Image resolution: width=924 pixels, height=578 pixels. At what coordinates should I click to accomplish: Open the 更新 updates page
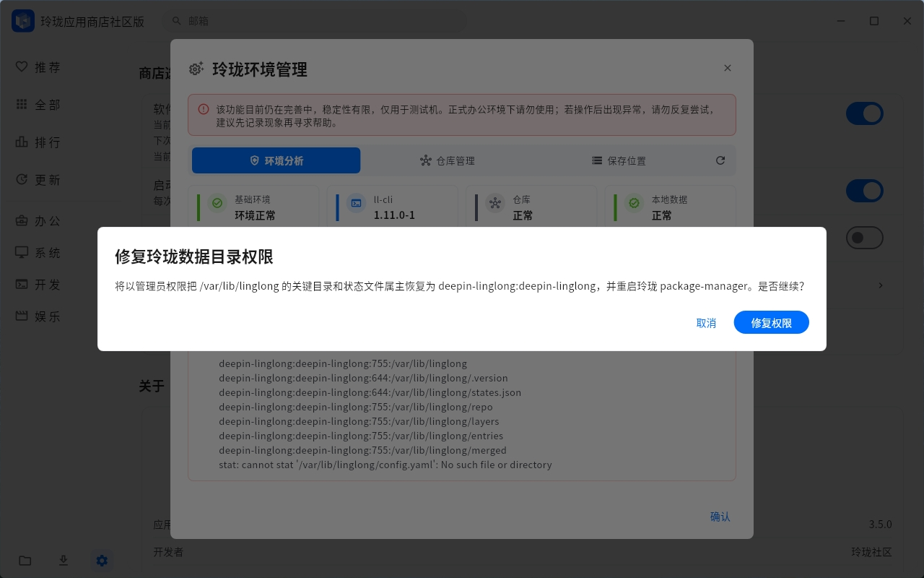coord(38,180)
